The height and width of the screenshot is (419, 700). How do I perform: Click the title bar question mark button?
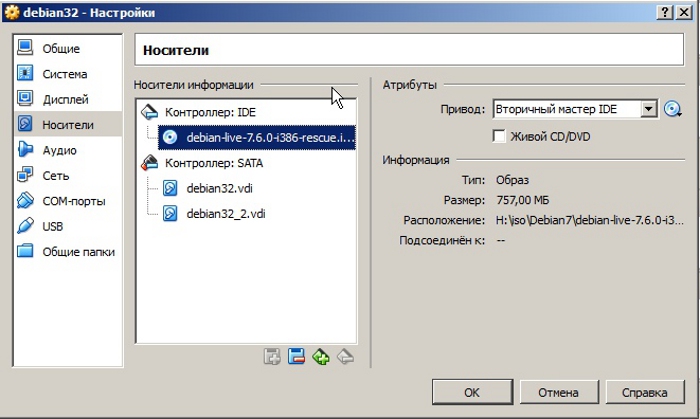[x=664, y=10]
